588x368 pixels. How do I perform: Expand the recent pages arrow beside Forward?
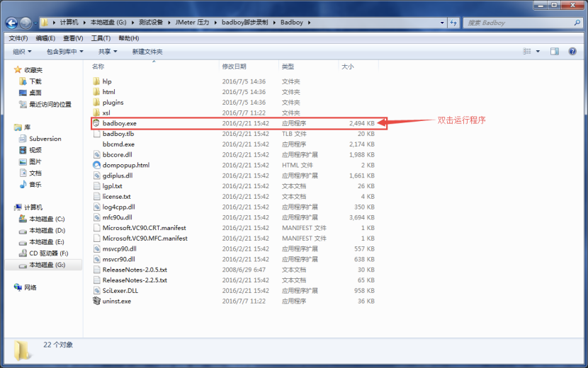[x=35, y=23]
